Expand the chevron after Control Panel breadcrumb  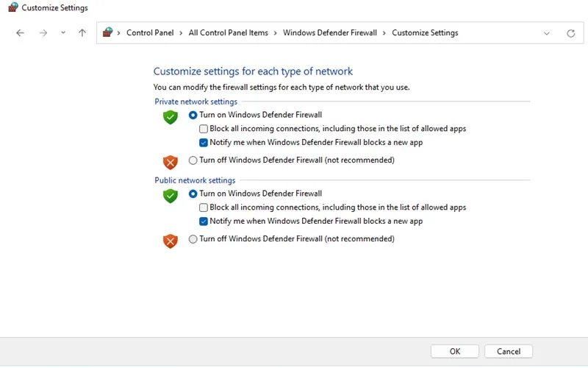click(x=181, y=33)
